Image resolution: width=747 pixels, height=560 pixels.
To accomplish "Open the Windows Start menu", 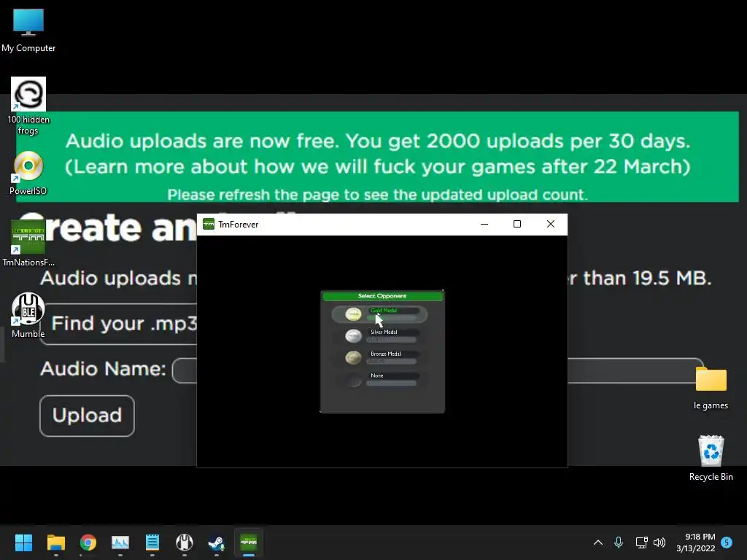I will coord(23,542).
